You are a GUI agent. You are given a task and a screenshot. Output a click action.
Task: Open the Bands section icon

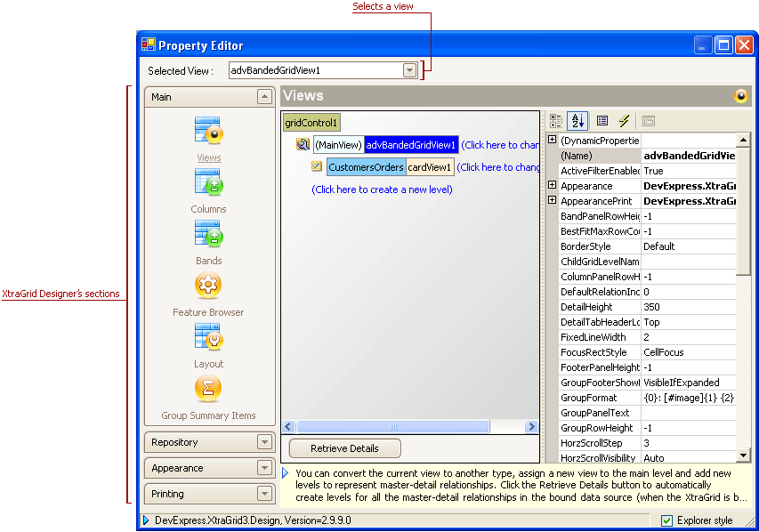coord(208,234)
